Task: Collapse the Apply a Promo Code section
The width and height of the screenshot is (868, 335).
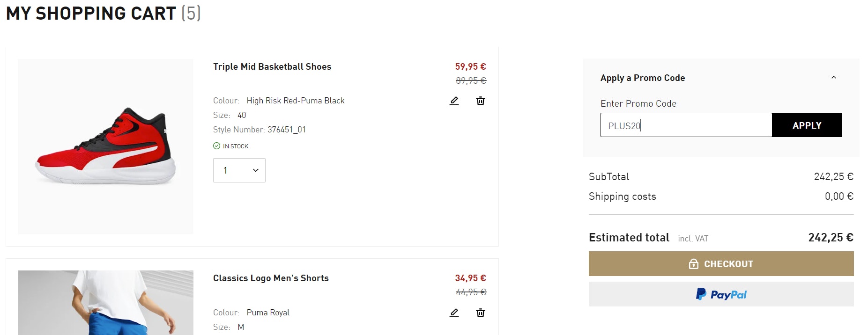Action: 834,78
